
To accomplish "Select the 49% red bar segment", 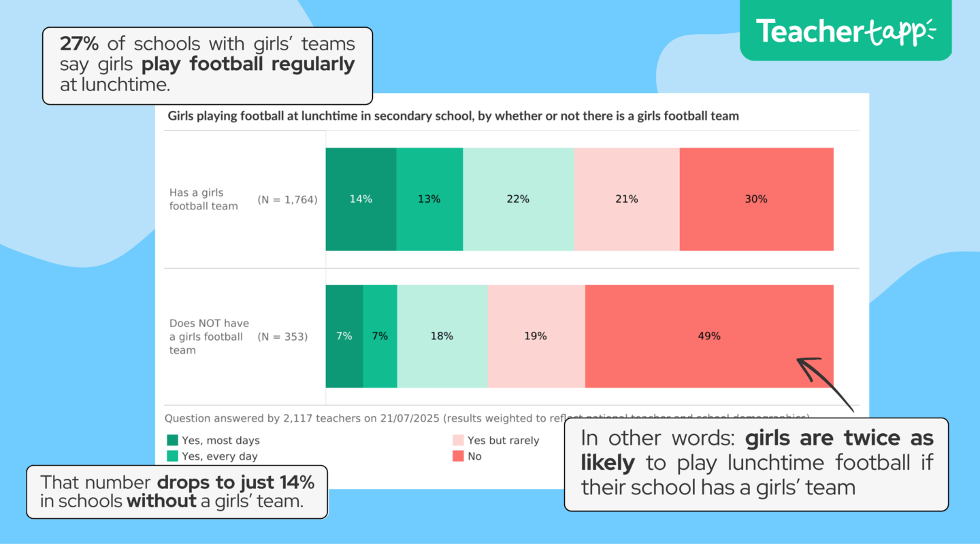I will (708, 336).
